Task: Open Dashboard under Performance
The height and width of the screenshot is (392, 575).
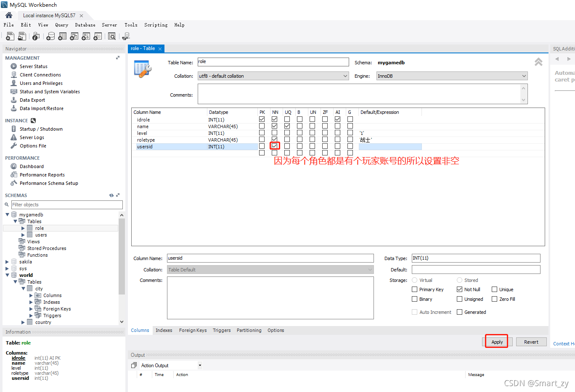Action: [32, 166]
